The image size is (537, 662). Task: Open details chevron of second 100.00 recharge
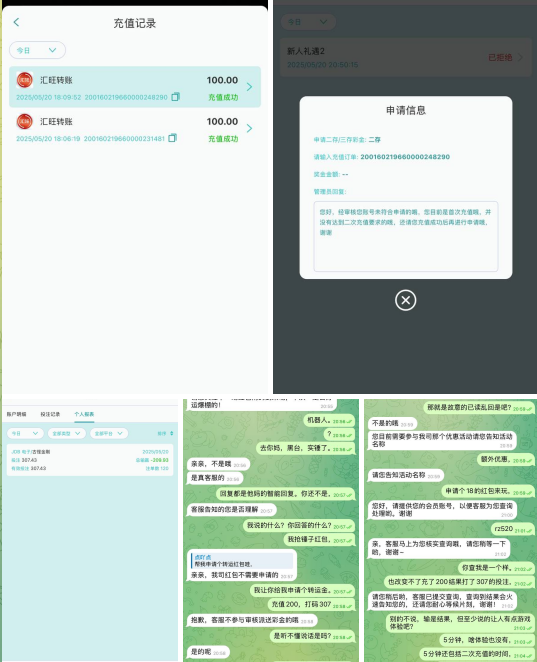(x=250, y=128)
